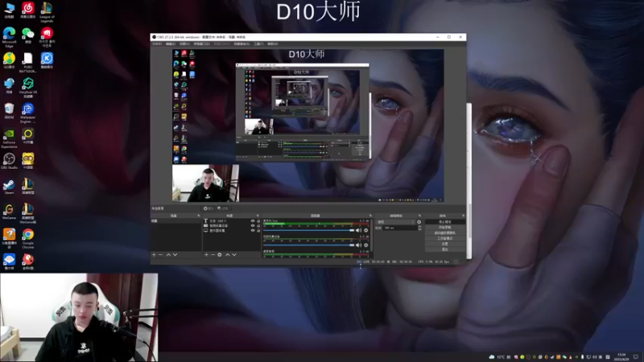The image size is (644, 362).
Task: Open the green WeChat desktop icon
Action: click(x=28, y=35)
